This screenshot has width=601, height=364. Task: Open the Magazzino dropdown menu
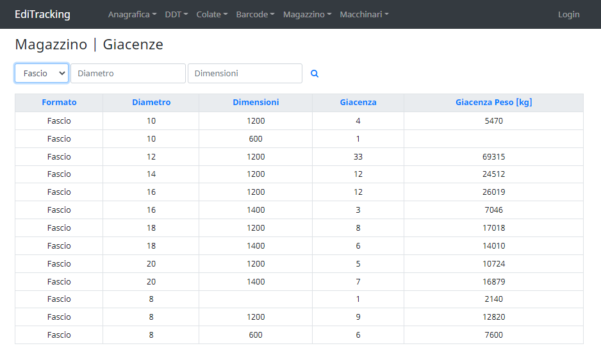(307, 14)
